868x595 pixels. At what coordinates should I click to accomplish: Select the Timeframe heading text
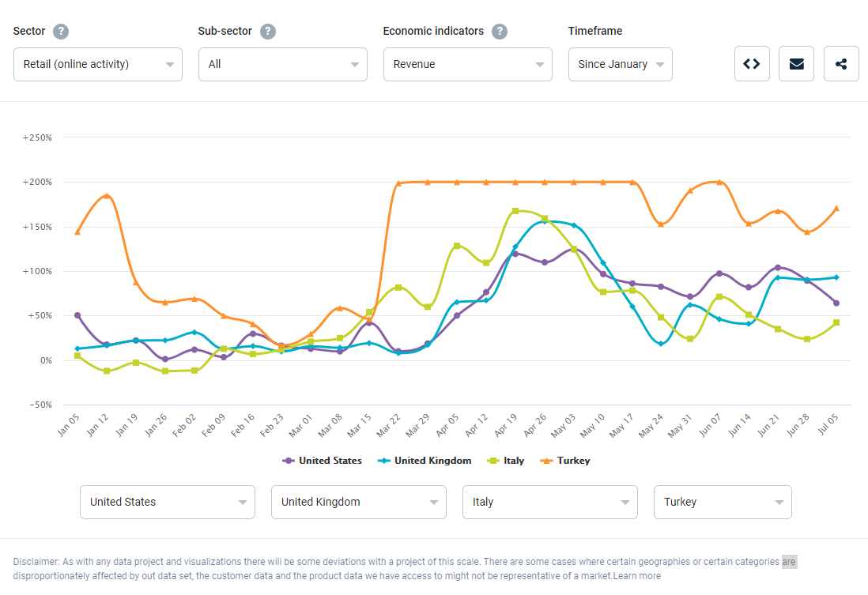(x=595, y=31)
